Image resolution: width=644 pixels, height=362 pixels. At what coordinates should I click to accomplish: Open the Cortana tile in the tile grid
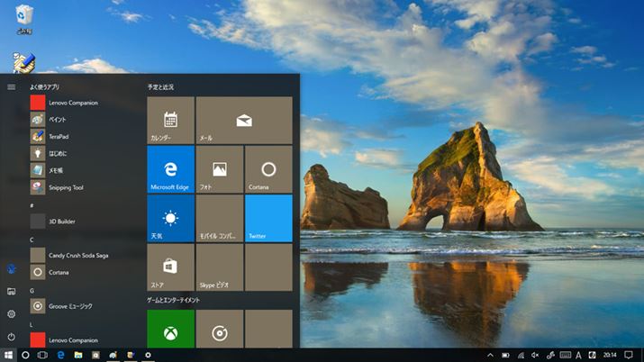(268, 169)
